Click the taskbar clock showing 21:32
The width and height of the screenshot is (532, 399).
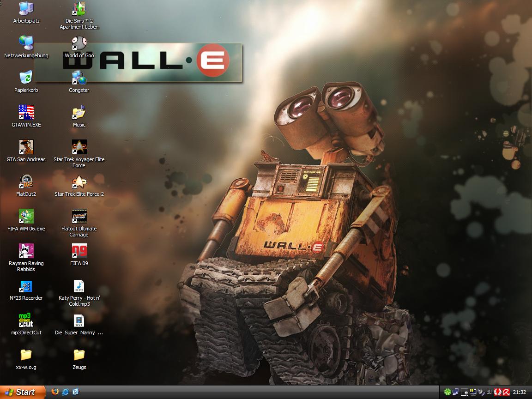pyautogui.click(x=520, y=392)
